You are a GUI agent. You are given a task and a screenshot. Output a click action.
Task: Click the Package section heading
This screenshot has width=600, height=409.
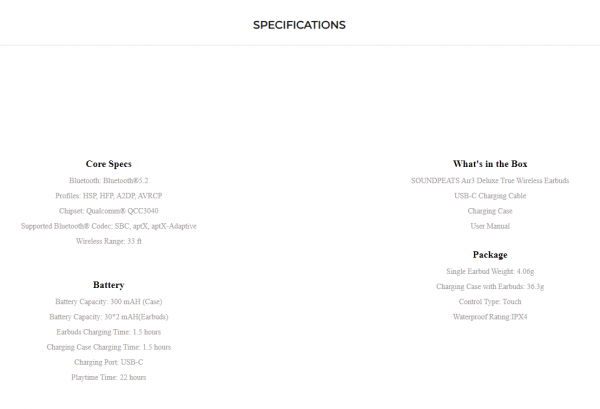[x=490, y=255]
